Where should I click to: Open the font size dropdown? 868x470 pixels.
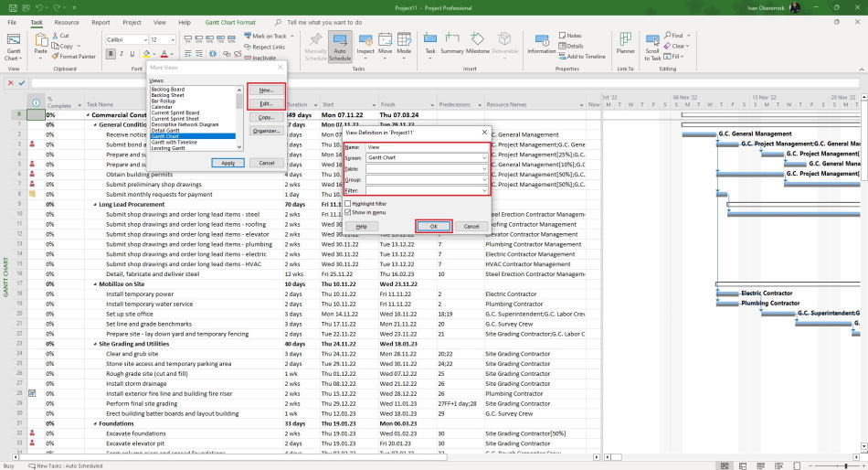(173, 40)
